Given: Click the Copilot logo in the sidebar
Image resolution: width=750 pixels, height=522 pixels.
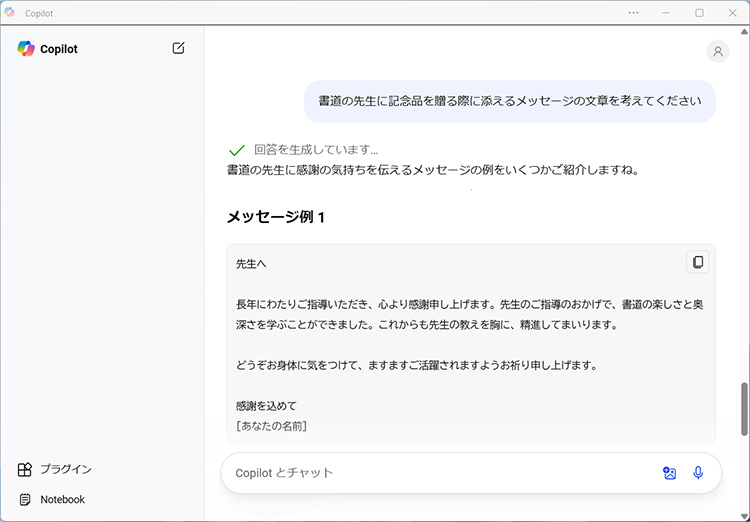Looking at the screenshot, I should 26,49.
